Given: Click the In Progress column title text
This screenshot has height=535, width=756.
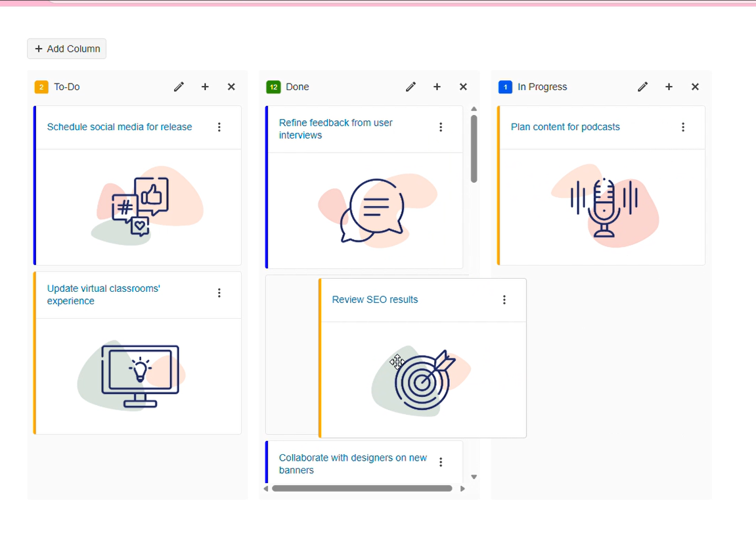Looking at the screenshot, I should click(x=543, y=87).
